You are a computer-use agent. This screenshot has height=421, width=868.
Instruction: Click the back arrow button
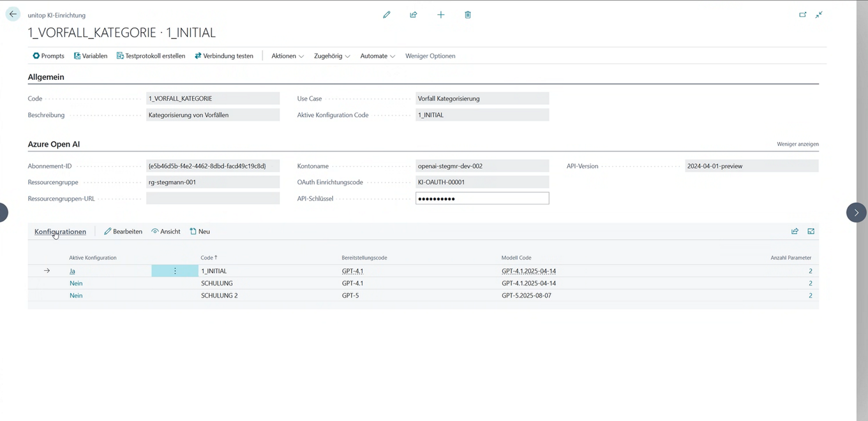pos(13,14)
